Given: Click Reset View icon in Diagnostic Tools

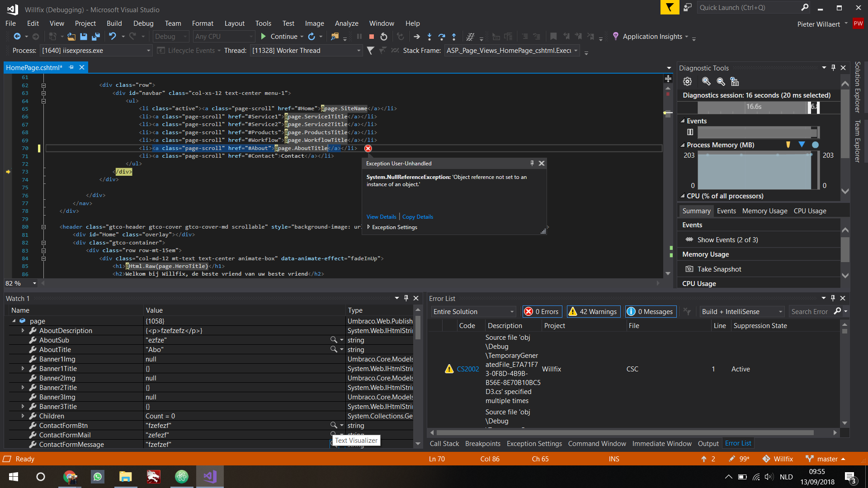Looking at the screenshot, I should coord(735,81).
